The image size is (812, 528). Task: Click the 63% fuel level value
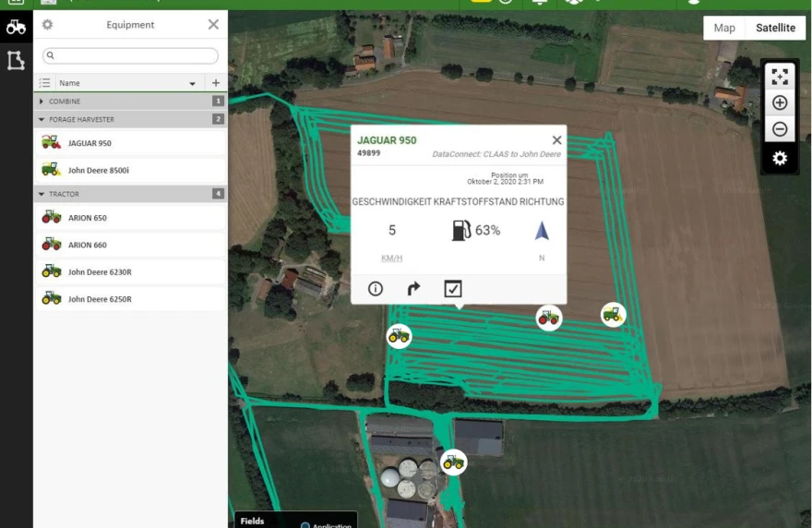coord(488,231)
